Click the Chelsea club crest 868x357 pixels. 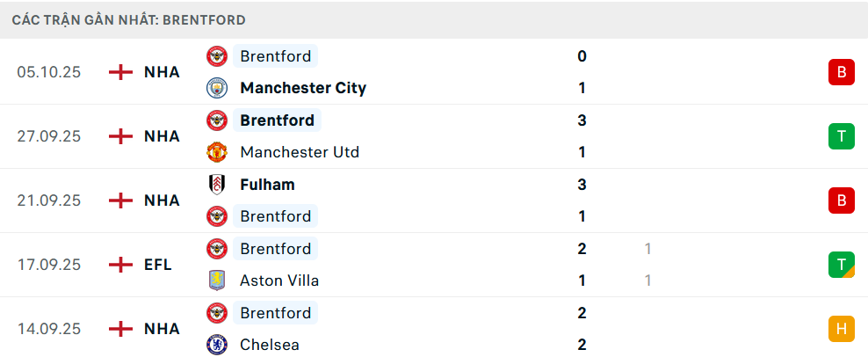tap(216, 345)
